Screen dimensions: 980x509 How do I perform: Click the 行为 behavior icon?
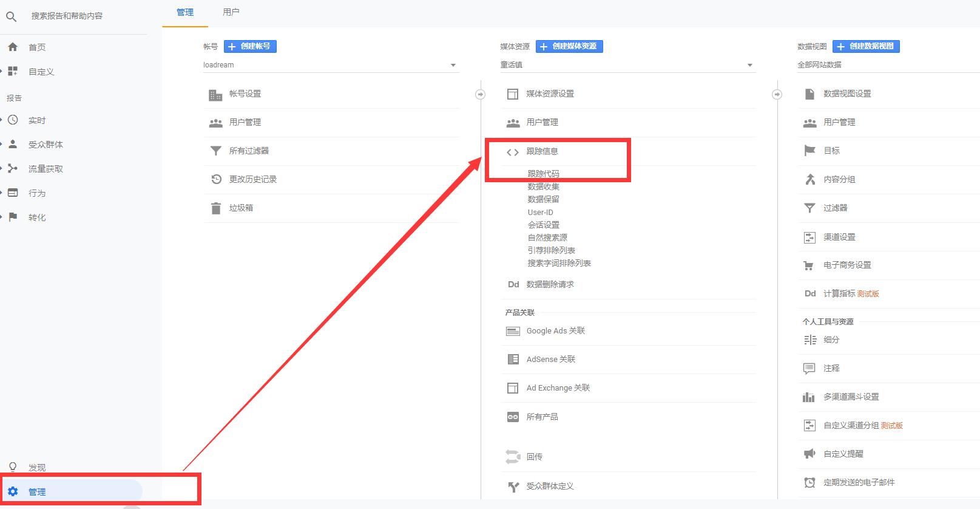click(x=13, y=193)
